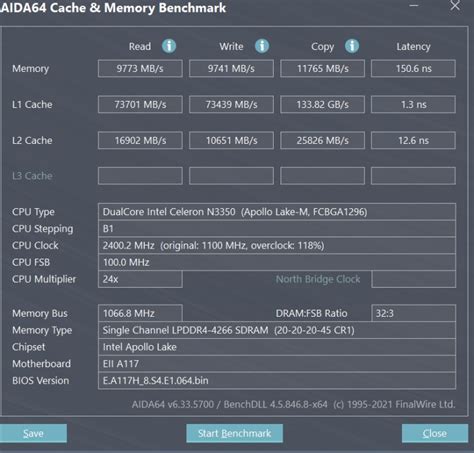Click the Read info icon
474x453 pixels.
(x=169, y=46)
